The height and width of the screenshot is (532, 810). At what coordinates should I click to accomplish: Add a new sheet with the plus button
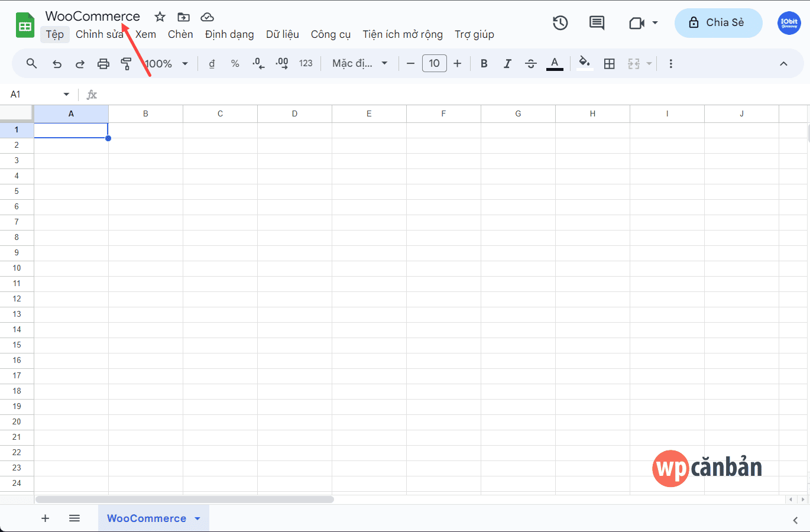tap(45, 518)
